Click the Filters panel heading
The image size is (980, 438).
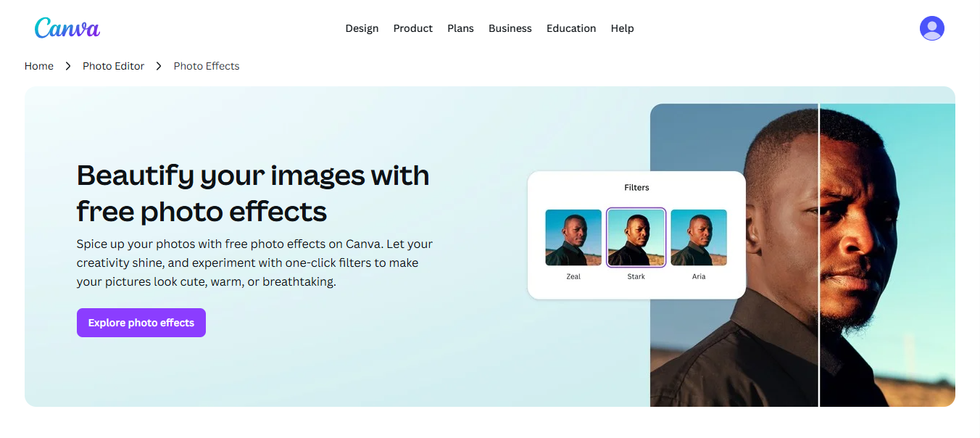coord(636,187)
